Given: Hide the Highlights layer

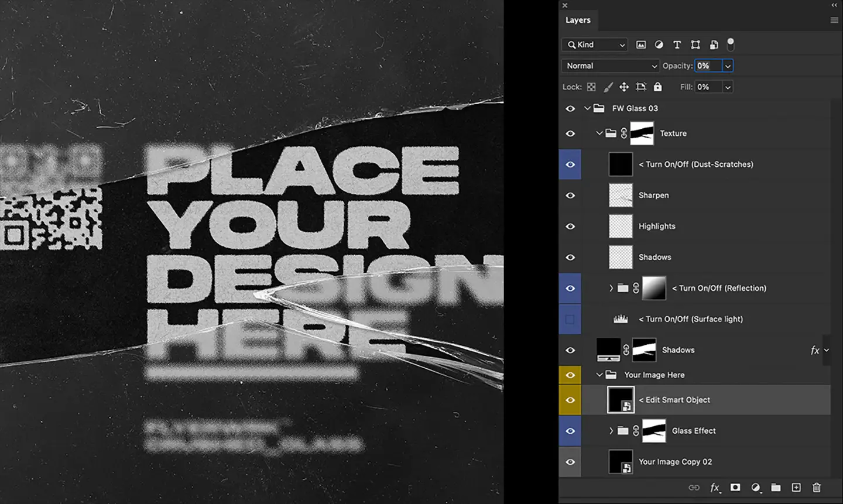Looking at the screenshot, I should pos(570,227).
